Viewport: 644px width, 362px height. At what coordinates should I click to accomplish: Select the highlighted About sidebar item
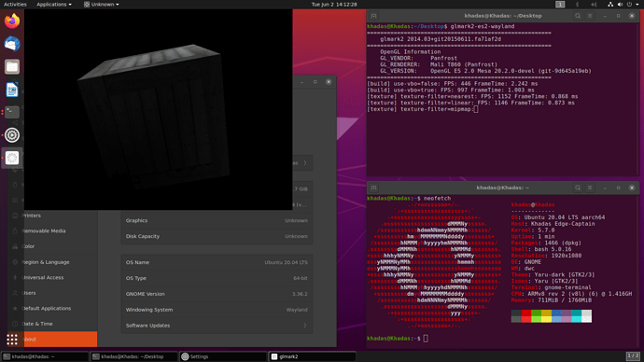click(52, 340)
